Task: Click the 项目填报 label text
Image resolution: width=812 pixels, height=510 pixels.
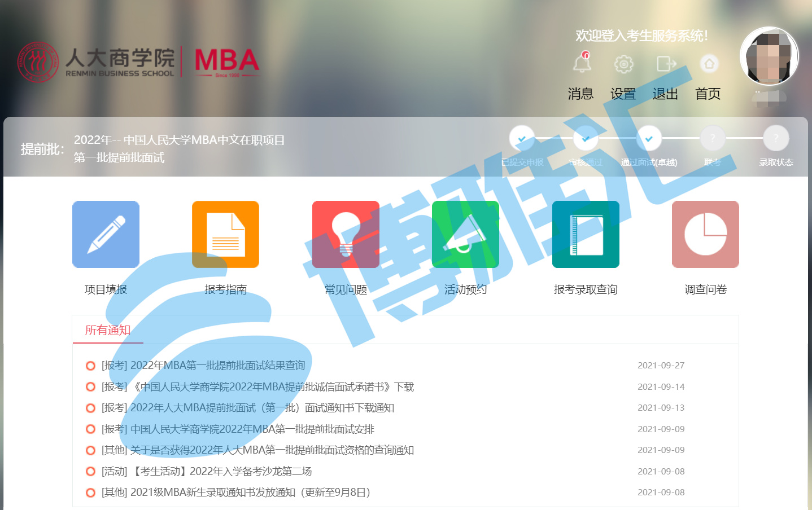Action: [x=106, y=289]
